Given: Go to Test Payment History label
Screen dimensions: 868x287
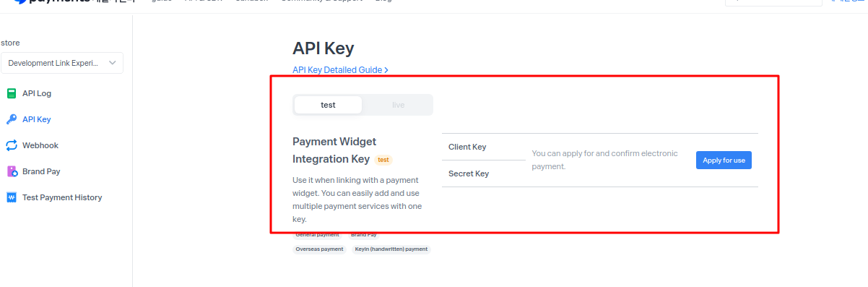Looking at the screenshot, I should 62,197.
